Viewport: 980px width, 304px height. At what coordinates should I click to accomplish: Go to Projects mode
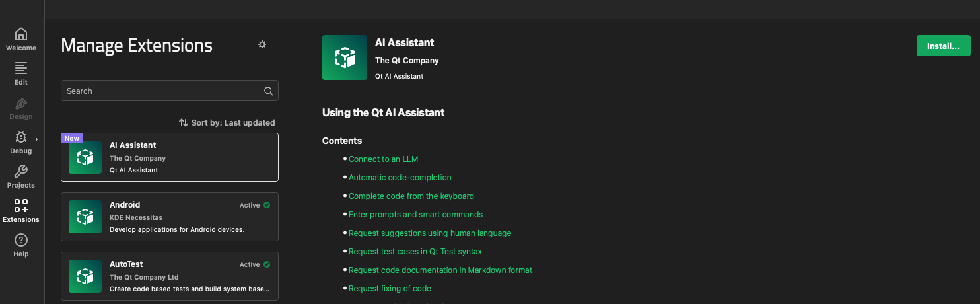click(x=21, y=176)
